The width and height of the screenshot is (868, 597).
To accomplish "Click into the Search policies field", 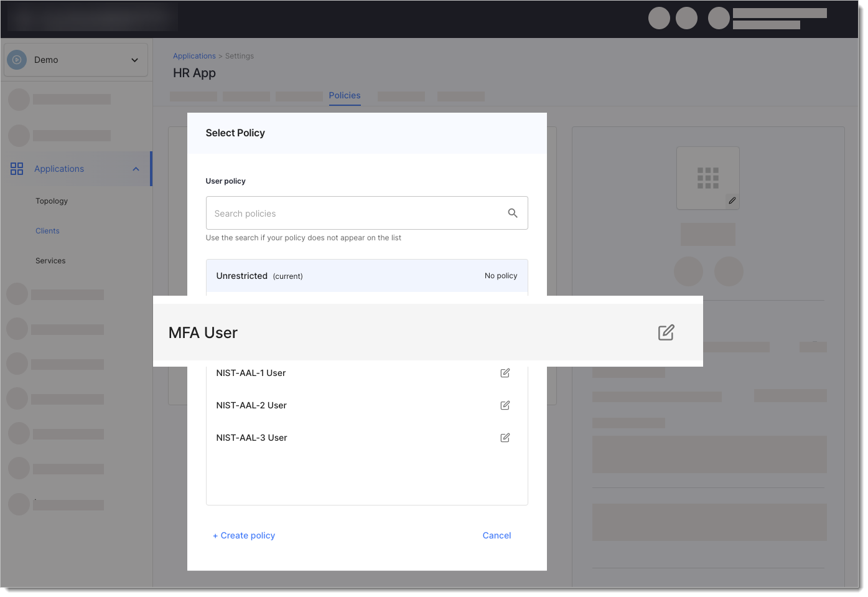I will click(x=355, y=214).
